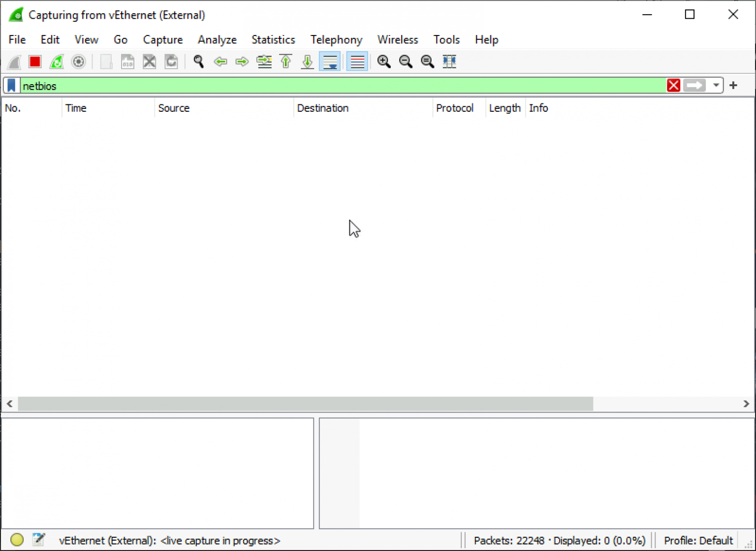
Task: Restart the current capture
Action: point(57,62)
